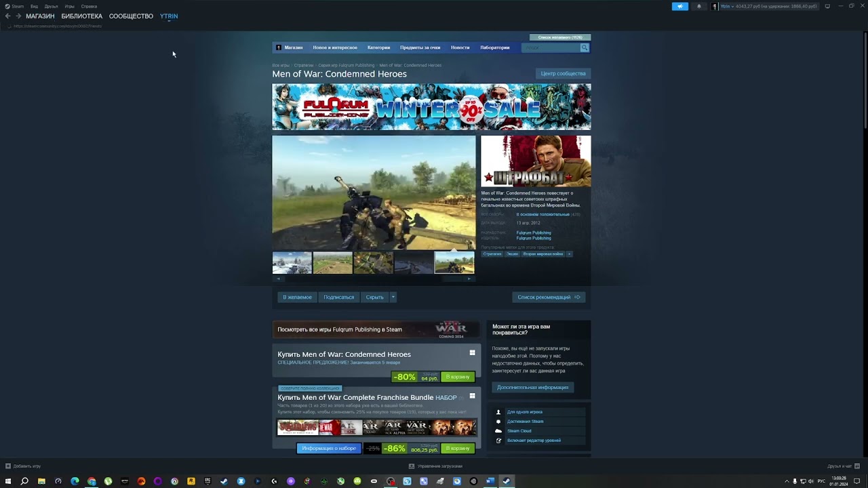Click the Вторая мировая война tag
868x488 pixels.
[542, 254]
